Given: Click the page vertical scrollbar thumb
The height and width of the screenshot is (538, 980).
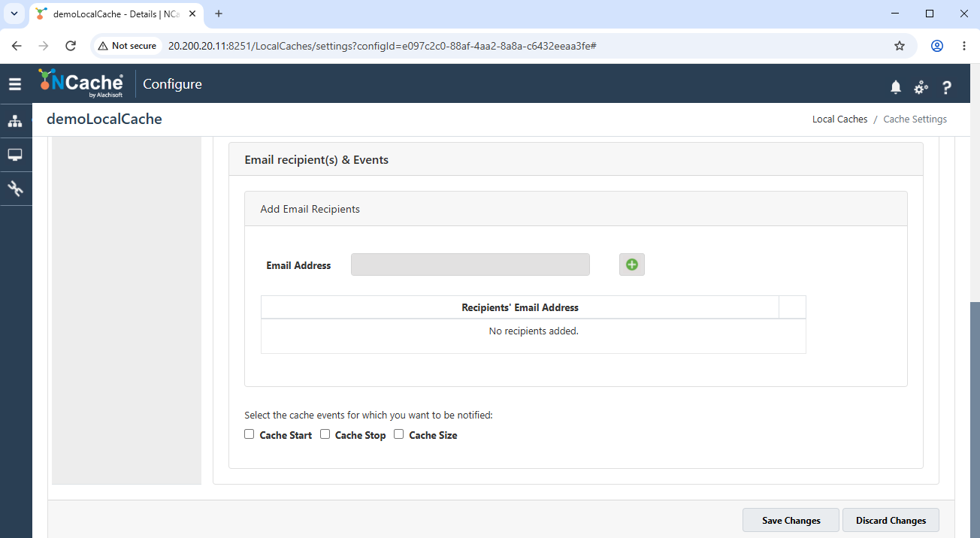Looking at the screenshot, I should coord(975,419).
